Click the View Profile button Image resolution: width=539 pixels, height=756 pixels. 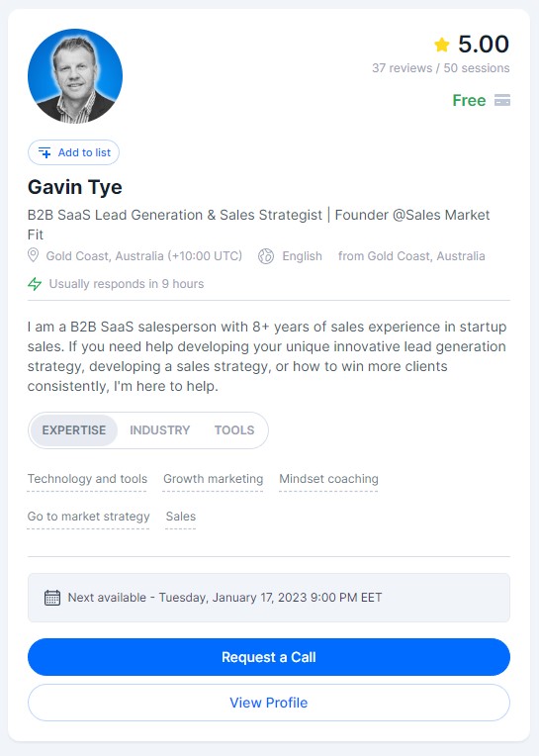(x=269, y=703)
